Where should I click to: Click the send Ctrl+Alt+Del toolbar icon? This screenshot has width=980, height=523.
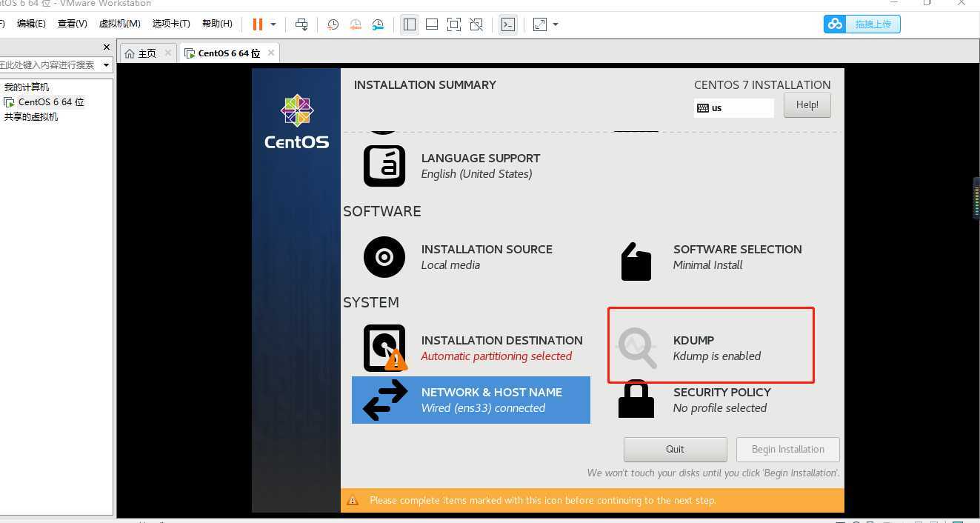301,24
